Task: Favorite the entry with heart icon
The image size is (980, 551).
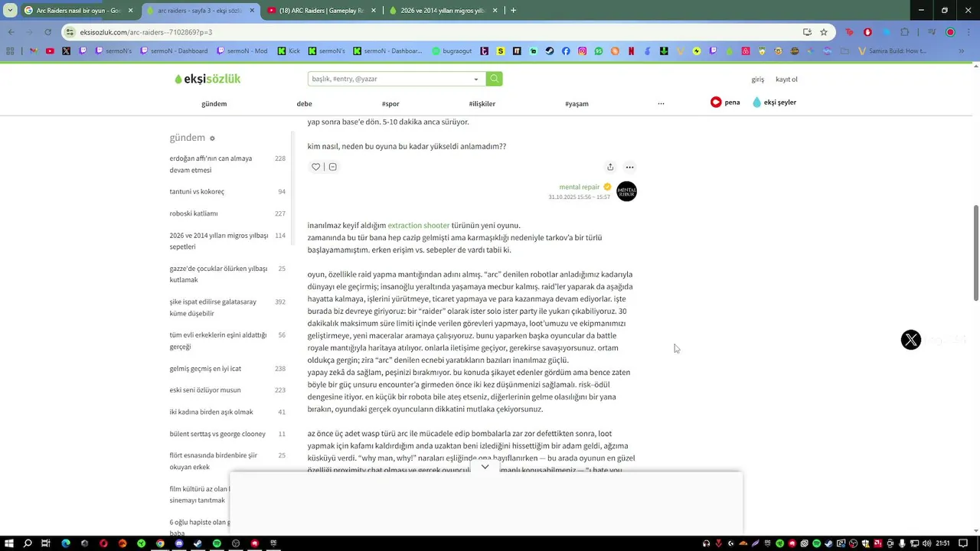Action: (315, 167)
